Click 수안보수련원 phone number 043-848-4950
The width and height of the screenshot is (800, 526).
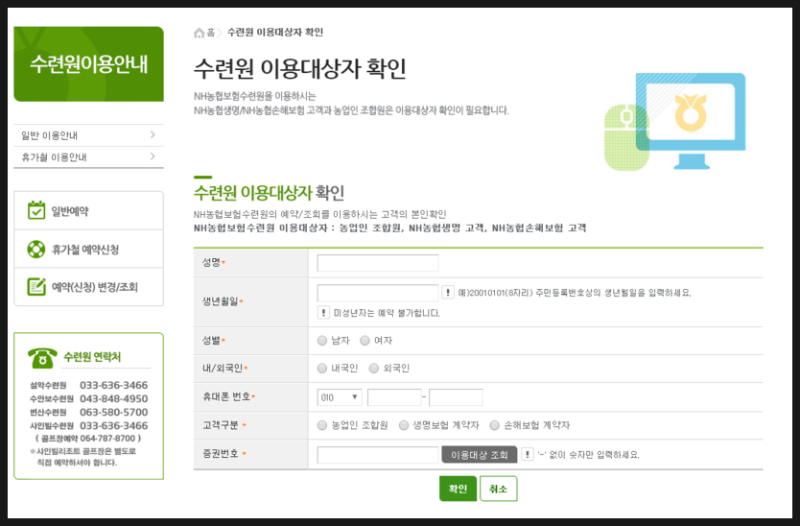point(113,398)
